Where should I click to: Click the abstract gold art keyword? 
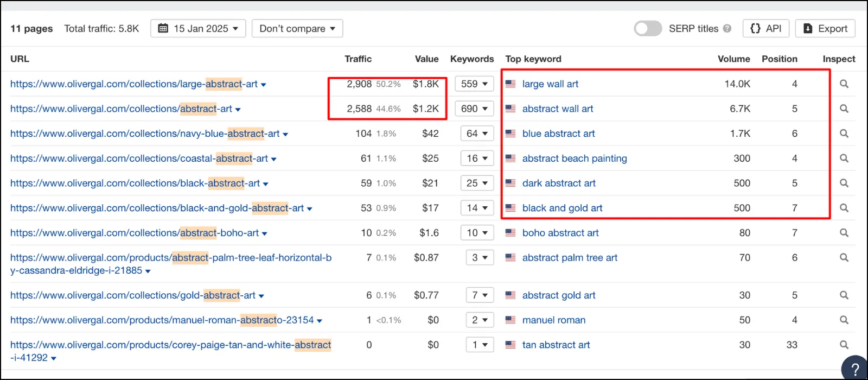point(559,295)
